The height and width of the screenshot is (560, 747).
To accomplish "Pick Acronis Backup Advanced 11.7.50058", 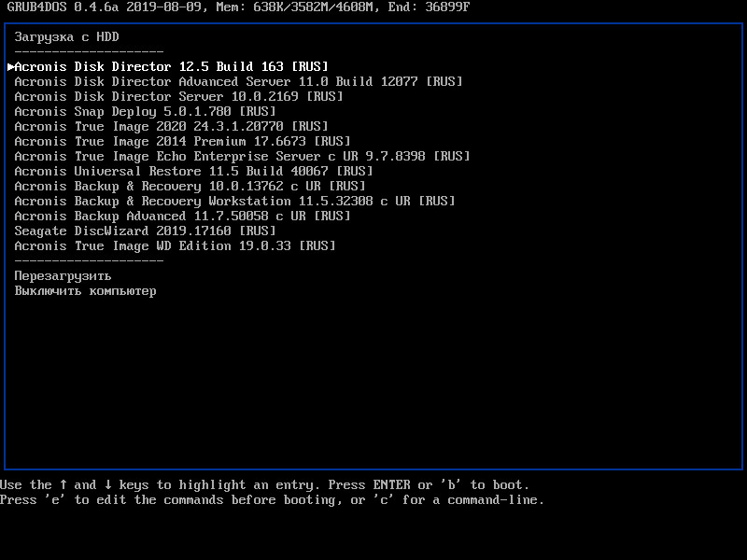I will [182, 217].
